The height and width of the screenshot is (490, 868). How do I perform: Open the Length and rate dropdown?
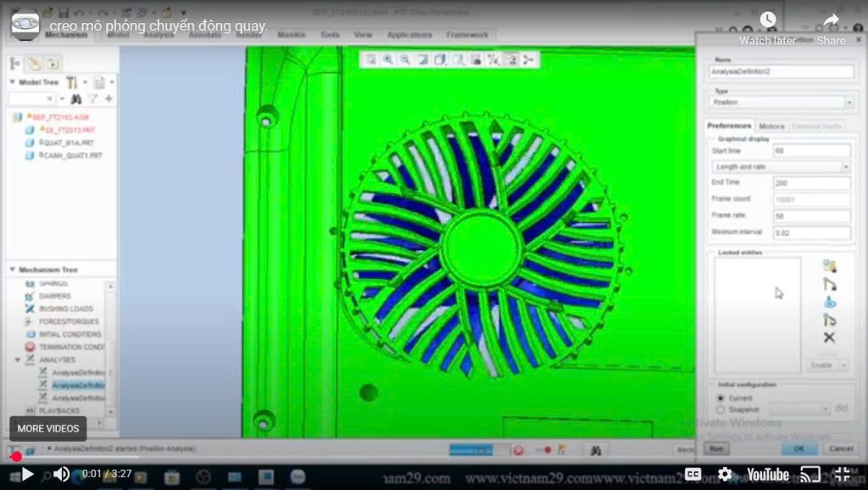[781, 167]
